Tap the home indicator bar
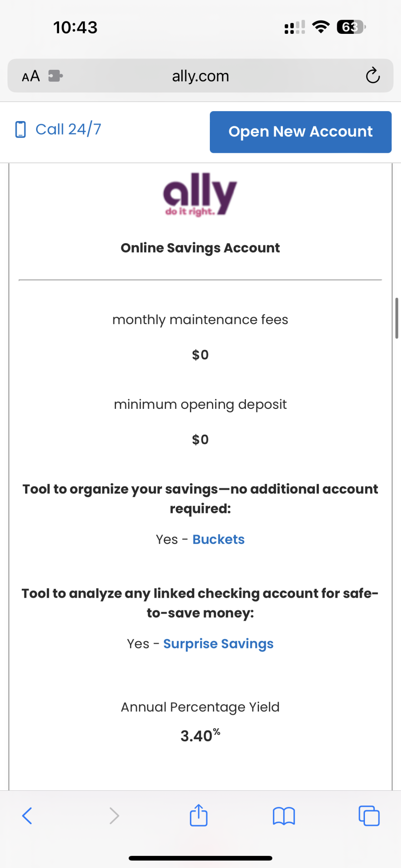401x868 pixels. [200, 858]
